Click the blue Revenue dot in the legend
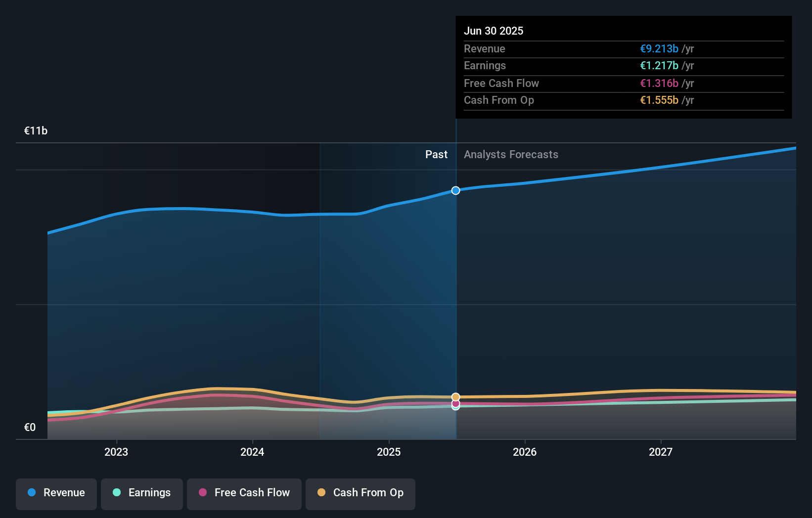 tap(32, 493)
